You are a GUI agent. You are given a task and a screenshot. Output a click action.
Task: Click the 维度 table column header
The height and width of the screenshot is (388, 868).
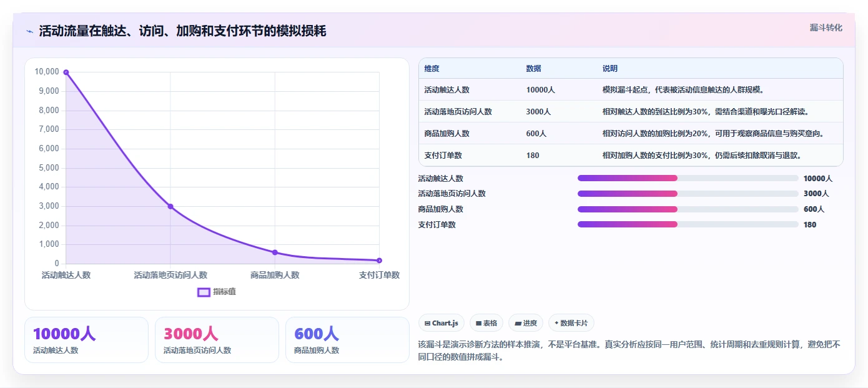pos(432,69)
